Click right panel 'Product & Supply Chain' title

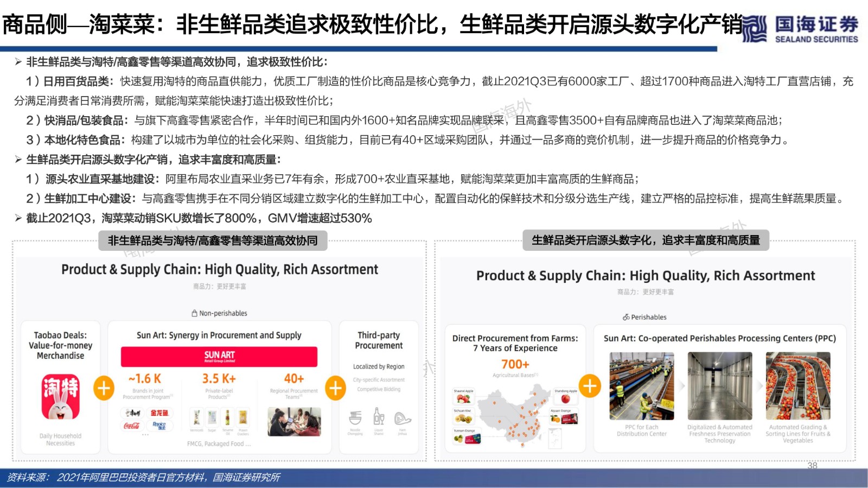point(646,276)
